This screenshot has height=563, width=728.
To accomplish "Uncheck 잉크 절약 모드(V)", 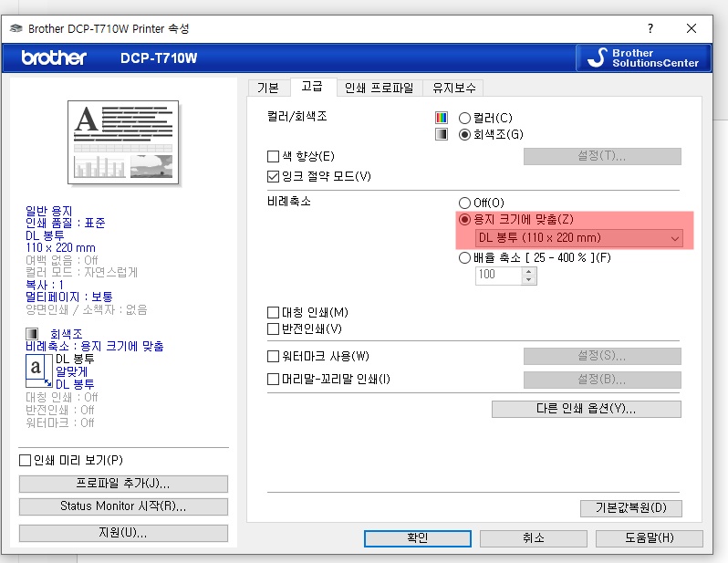I will (273, 176).
